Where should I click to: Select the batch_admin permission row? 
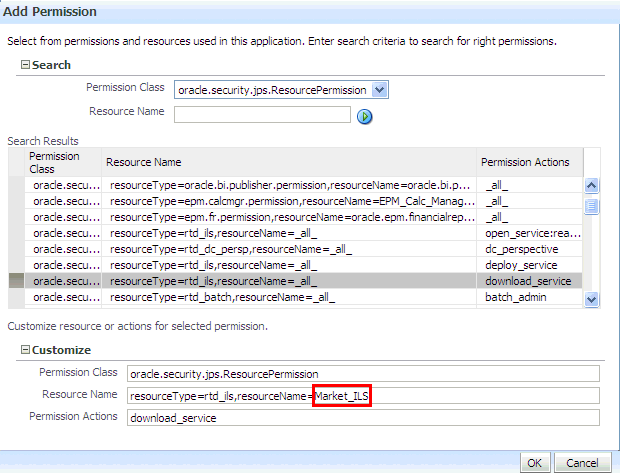click(x=290, y=297)
